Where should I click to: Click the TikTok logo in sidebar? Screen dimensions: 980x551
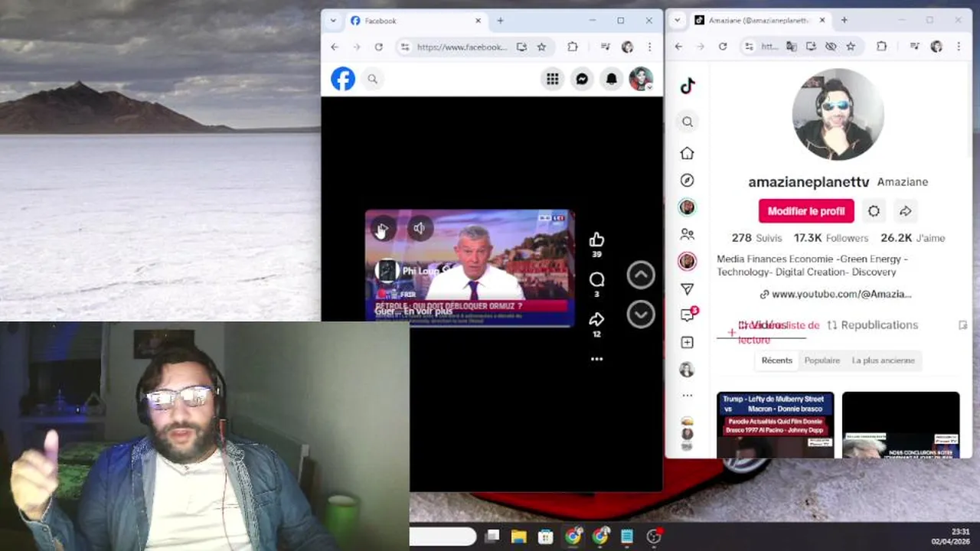click(x=688, y=86)
